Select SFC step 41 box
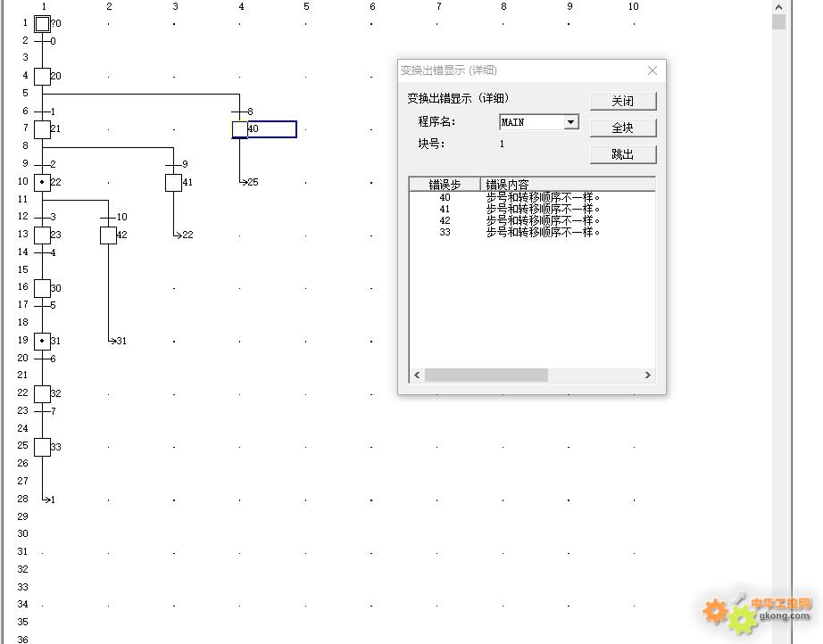The image size is (823, 644). 173,183
